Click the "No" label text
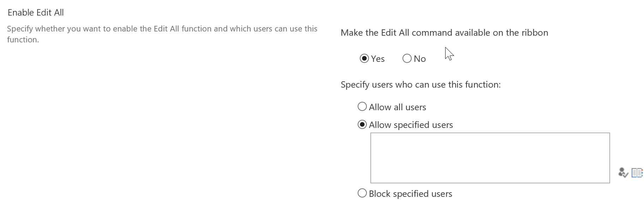644x200 pixels. (420, 59)
